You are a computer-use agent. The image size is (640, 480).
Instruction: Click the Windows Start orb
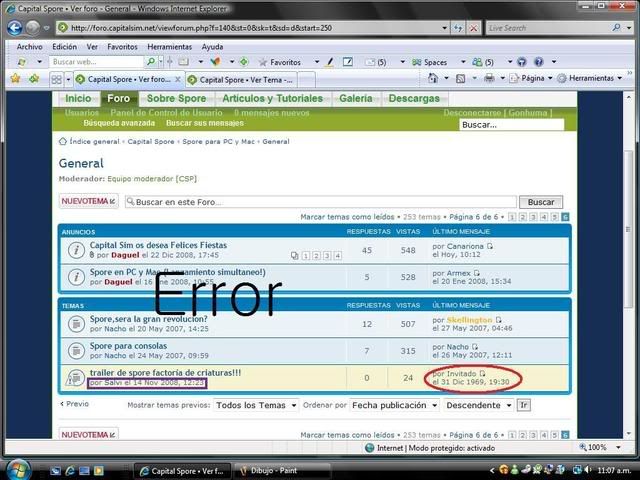coord(17,468)
